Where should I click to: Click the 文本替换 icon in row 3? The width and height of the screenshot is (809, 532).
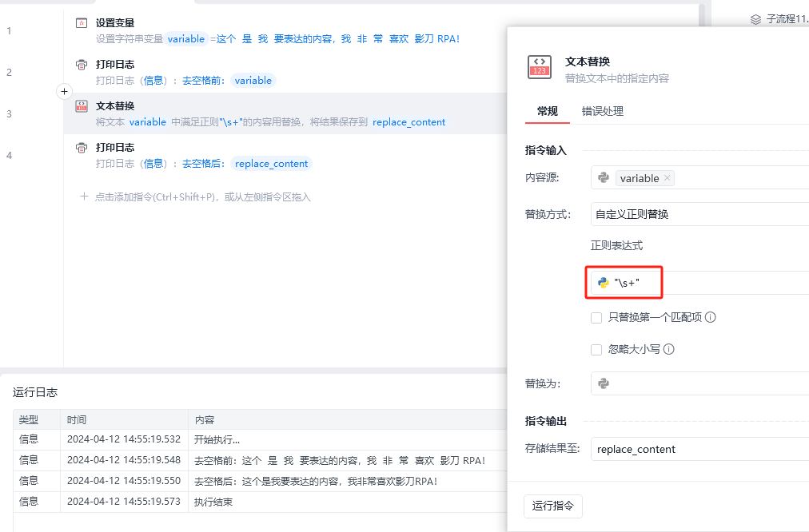[x=82, y=106]
